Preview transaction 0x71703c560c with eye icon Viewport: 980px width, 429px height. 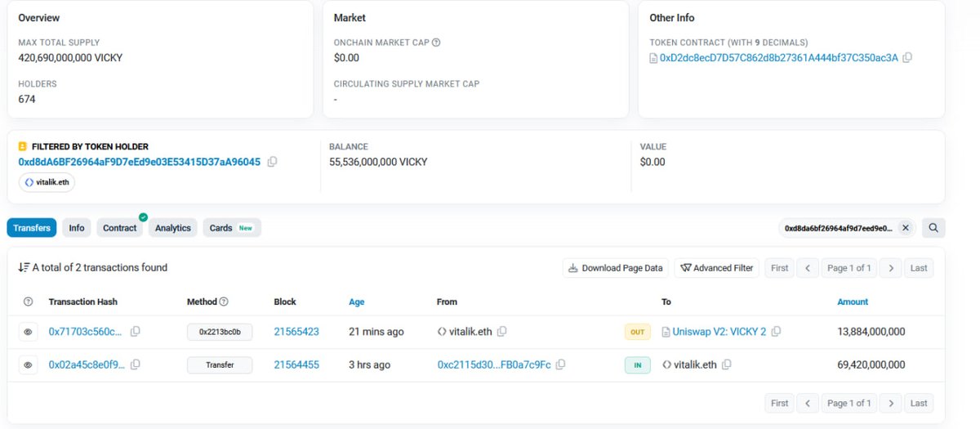click(28, 332)
